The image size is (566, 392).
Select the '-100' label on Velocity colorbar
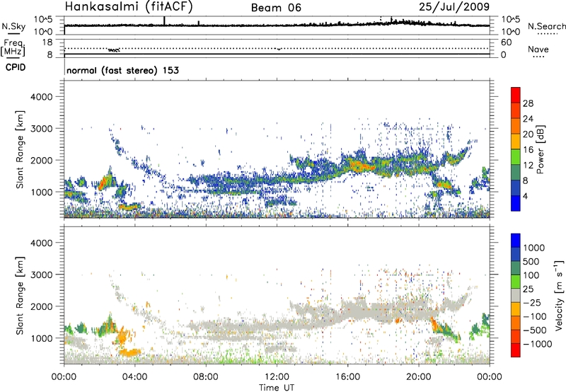click(x=535, y=316)
